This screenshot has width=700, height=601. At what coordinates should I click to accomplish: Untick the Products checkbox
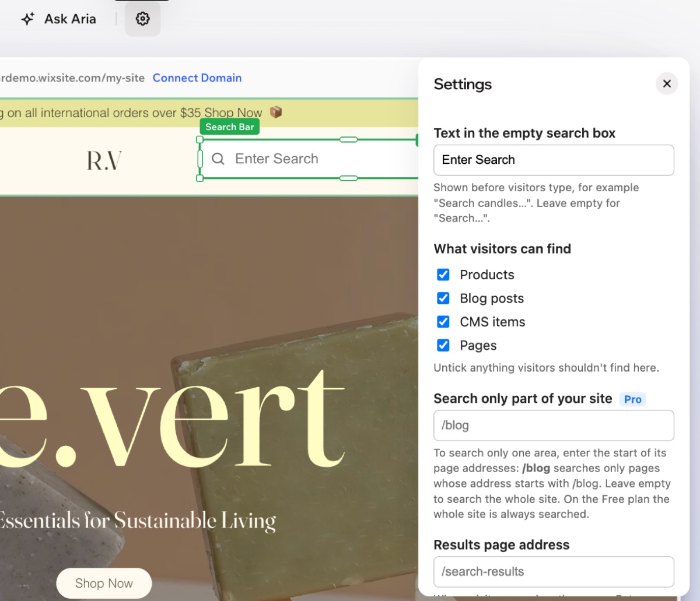(x=443, y=275)
